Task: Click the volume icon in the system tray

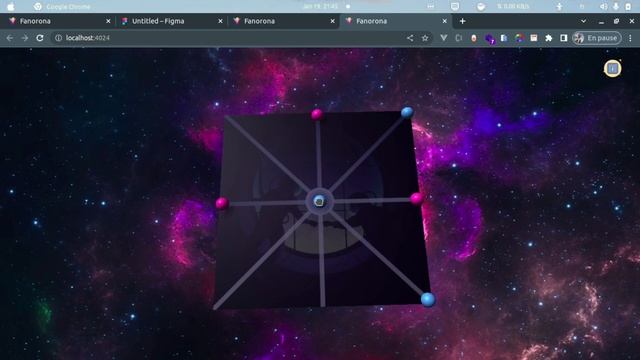Action: point(603,7)
